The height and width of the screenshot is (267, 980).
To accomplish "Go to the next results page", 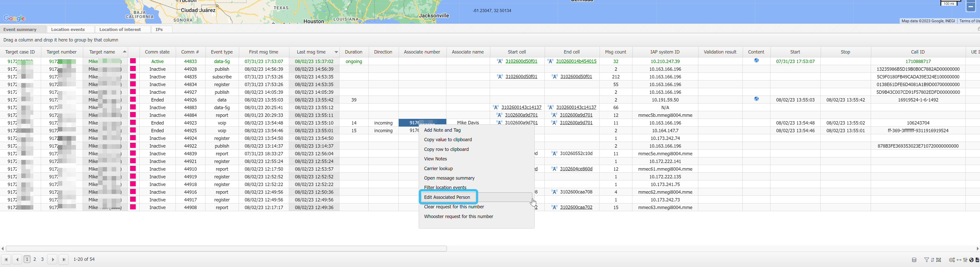I will coord(53,259).
